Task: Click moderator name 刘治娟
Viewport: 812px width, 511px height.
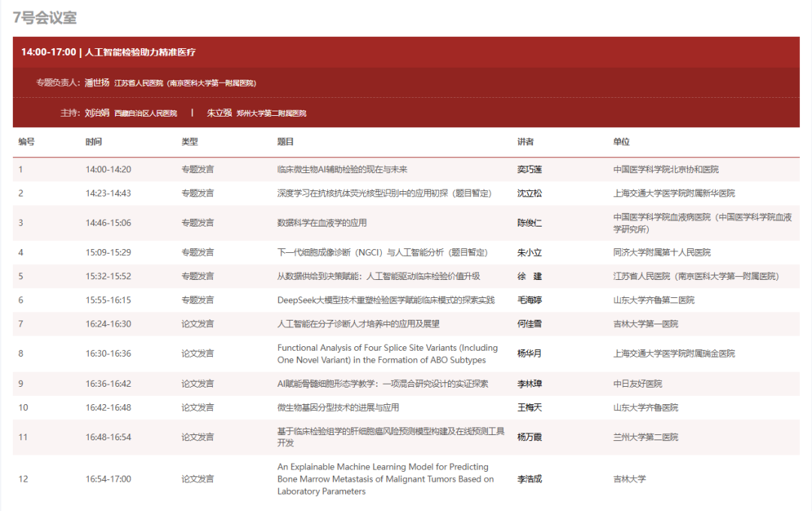Action: tap(97, 113)
